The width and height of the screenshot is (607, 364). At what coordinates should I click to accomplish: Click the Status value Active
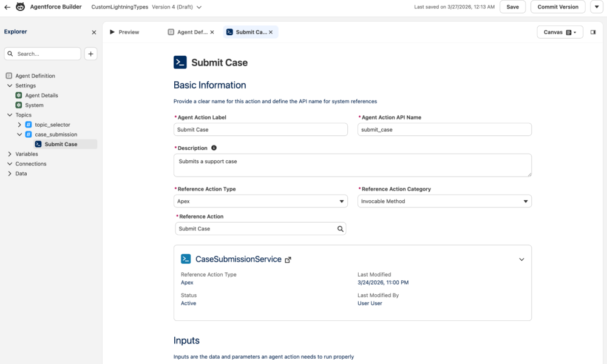(x=188, y=303)
